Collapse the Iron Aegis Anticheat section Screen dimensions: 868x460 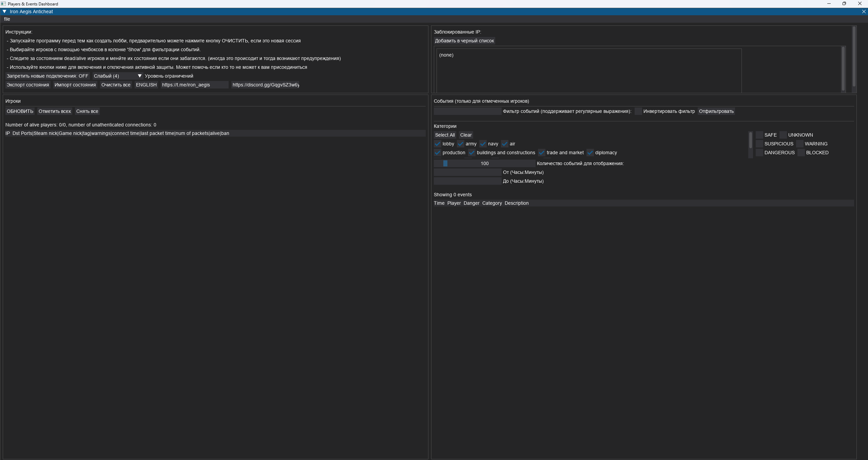5,11
